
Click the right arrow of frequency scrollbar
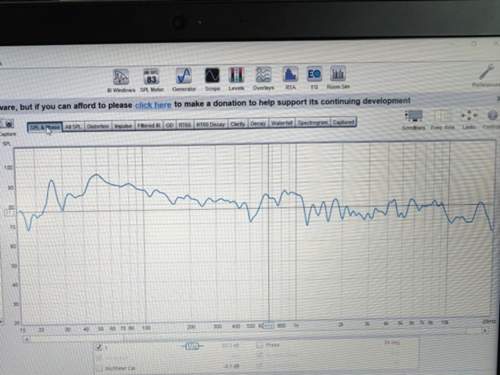[485, 331]
